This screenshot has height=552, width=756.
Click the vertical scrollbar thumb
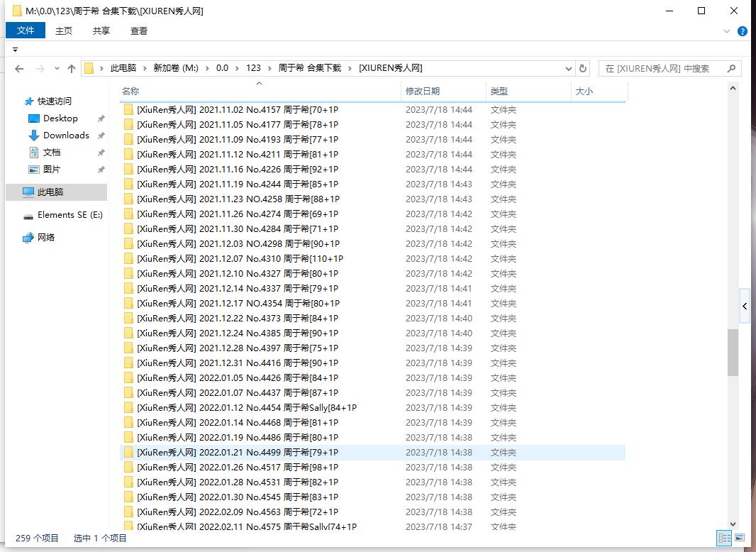pos(733,353)
